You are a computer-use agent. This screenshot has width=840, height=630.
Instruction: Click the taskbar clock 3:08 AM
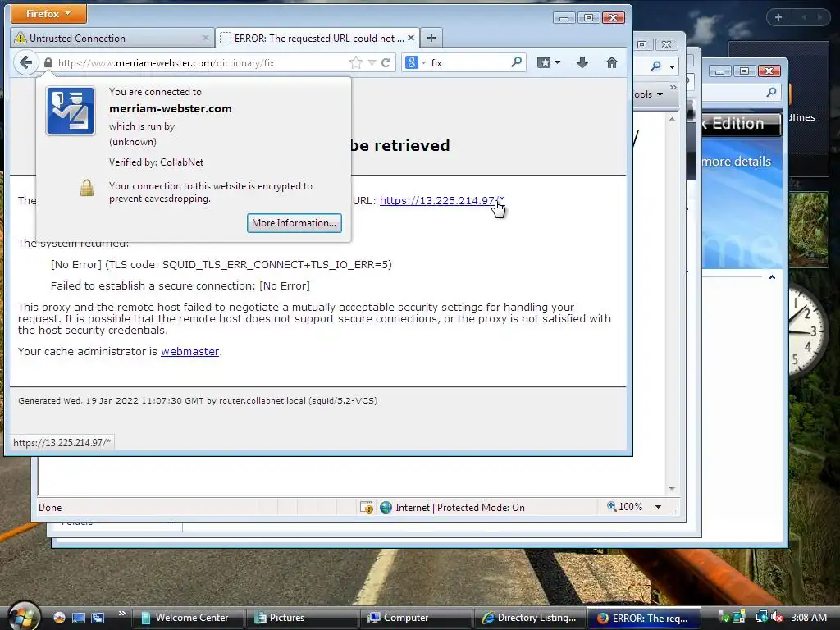(x=809, y=618)
